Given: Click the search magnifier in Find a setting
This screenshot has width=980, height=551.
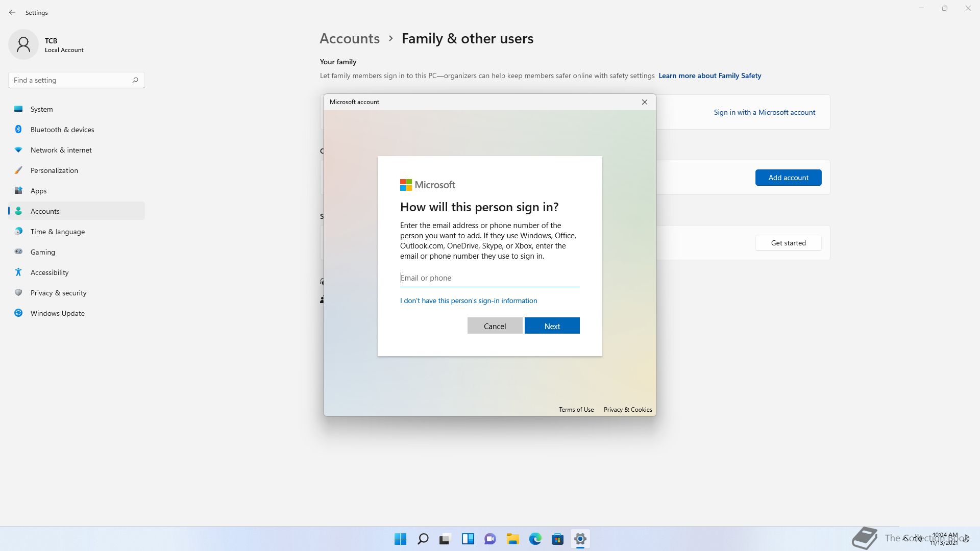Looking at the screenshot, I should point(135,80).
